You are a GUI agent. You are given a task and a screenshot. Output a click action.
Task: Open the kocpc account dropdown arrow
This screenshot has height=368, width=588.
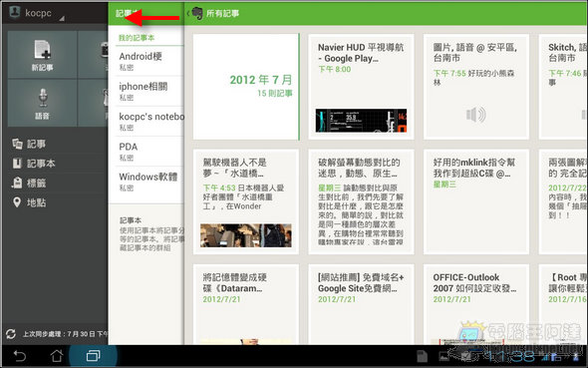pyautogui.click(x=62, y=18)
